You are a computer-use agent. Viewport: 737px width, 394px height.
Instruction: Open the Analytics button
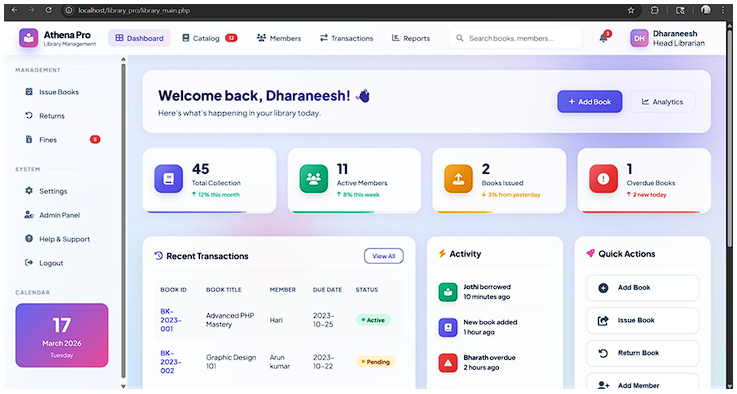pyautogui.click(x=662, y=102)
